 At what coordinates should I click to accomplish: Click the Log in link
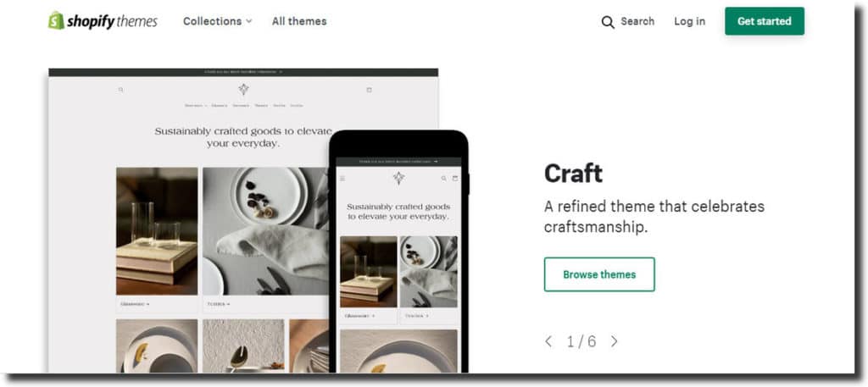click(x=689, y=21)
